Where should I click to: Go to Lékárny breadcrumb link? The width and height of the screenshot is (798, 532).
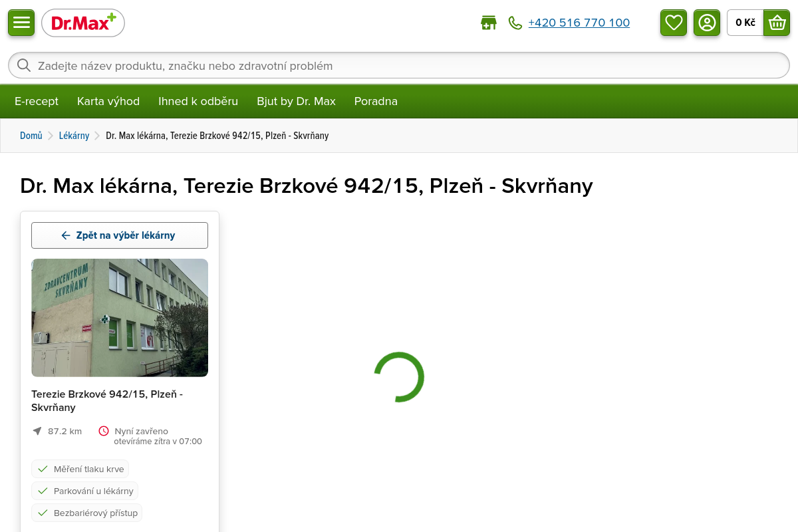(x=74, y=136)
